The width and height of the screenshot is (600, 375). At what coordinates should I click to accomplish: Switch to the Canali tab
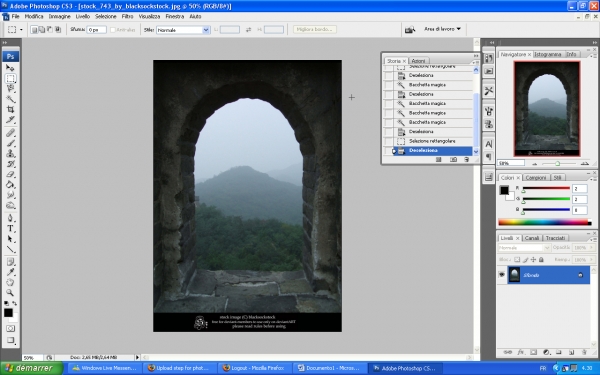coord(532,238)
